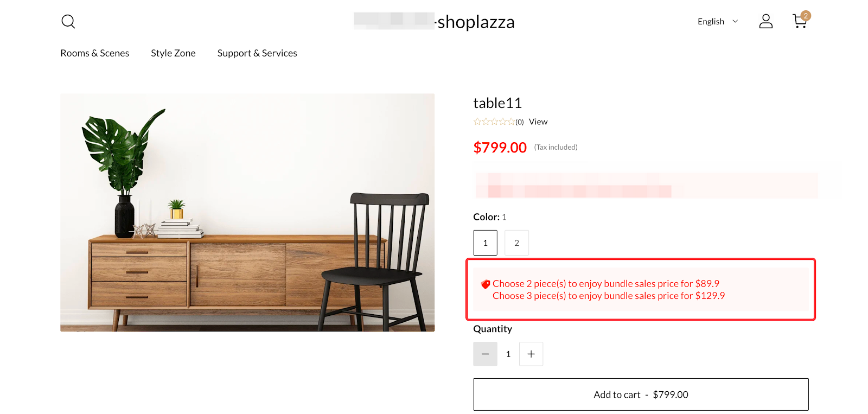868x414 pixels.
Task: Click the chevron next to English
Action: pos(735,22)
